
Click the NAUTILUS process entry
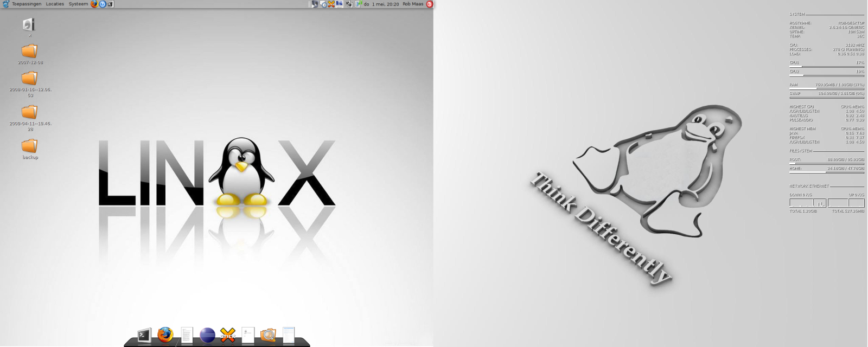tap(799, 115)
